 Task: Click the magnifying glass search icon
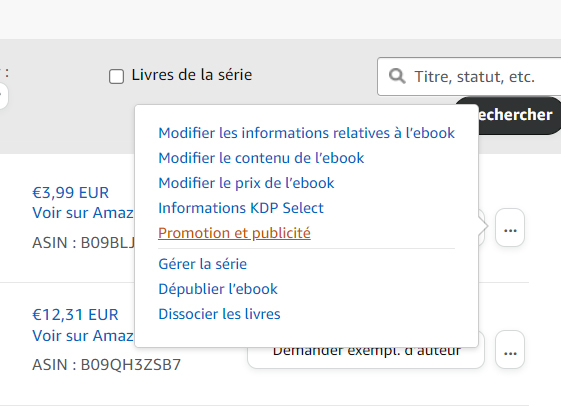click(x=397, y=76)
